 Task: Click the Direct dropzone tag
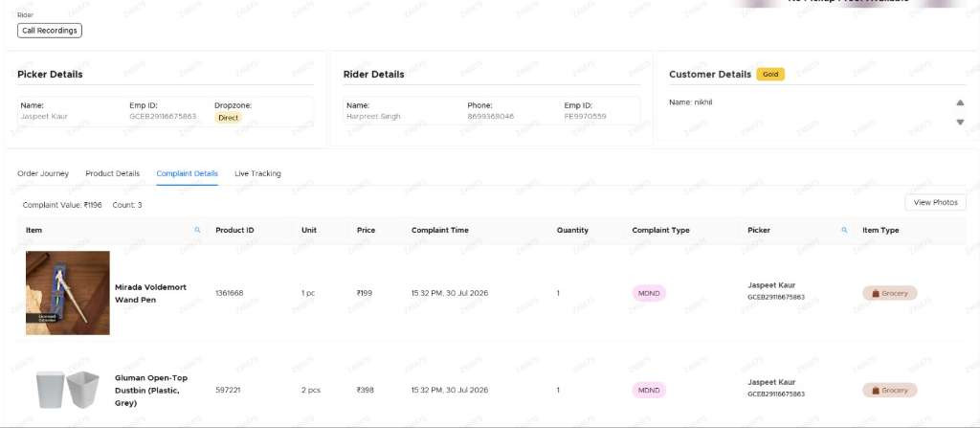pos(228,118)
